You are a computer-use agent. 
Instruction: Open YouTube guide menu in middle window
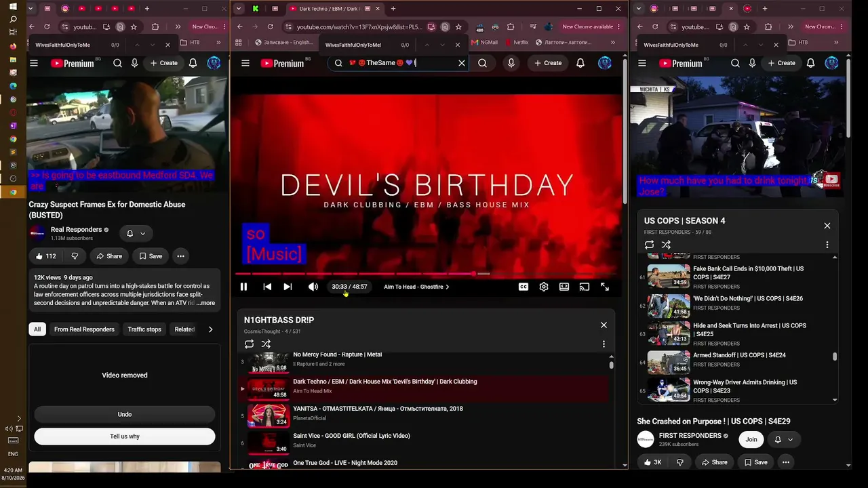[x=245, y=63]
